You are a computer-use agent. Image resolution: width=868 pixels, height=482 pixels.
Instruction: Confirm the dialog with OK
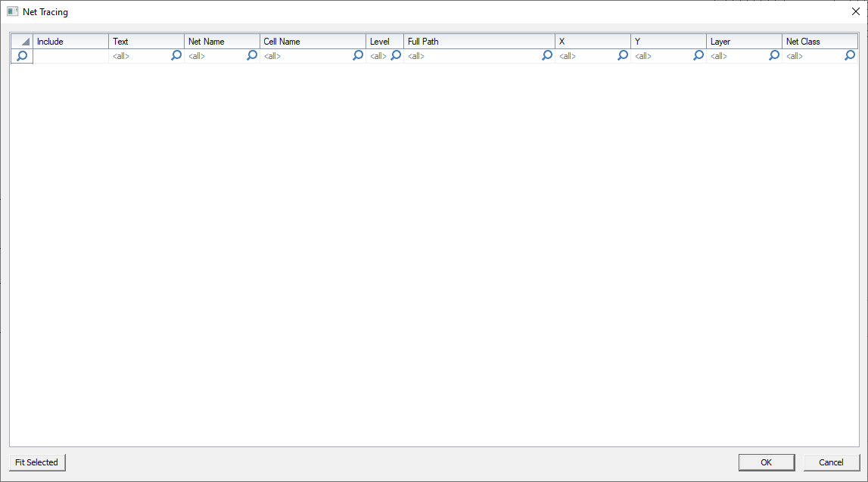point(767,462)
